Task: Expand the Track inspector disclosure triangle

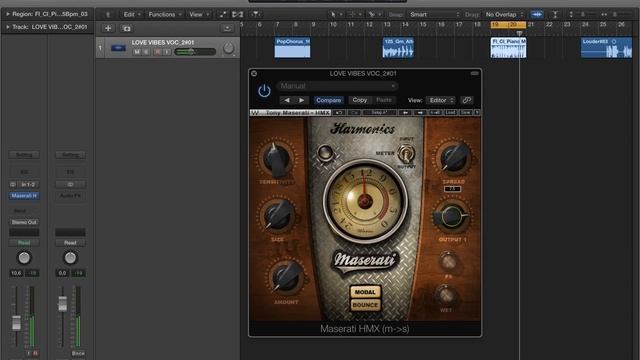Action: pyautogui.click(x=7, y=27)
